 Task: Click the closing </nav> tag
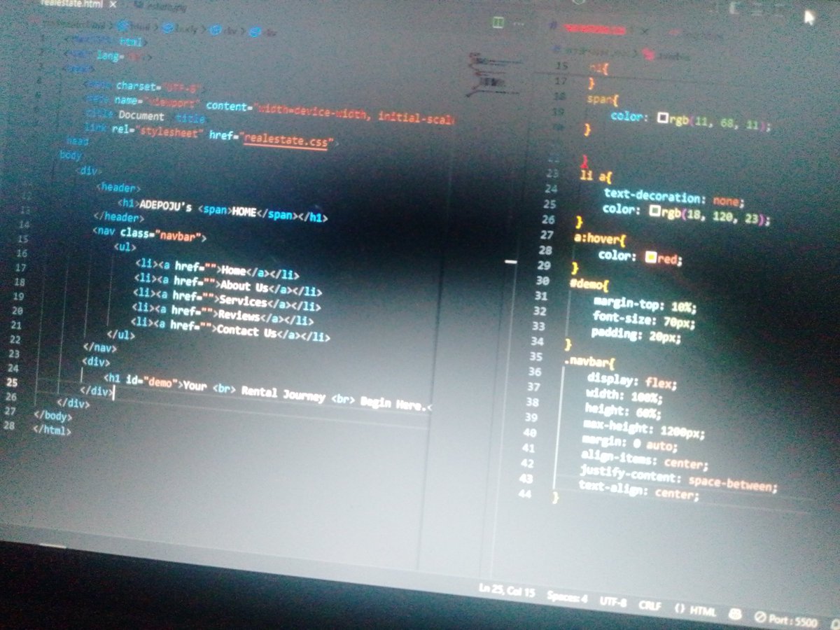click(99, 346)
